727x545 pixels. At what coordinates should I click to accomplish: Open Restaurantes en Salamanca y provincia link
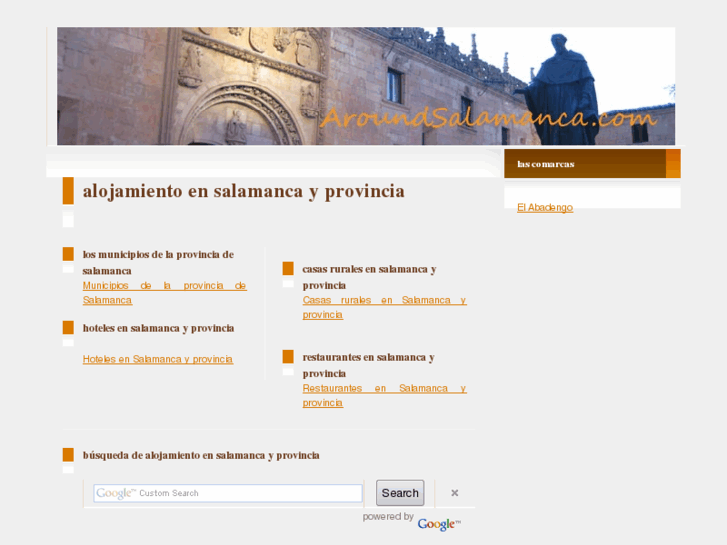tap(384, 395)
